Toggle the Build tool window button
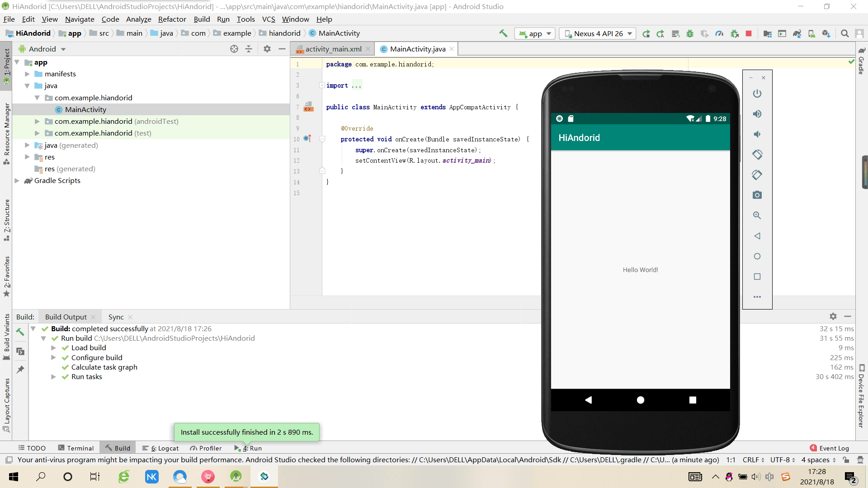Viewport: 868px width, 488px height. [x=118, y=448]
